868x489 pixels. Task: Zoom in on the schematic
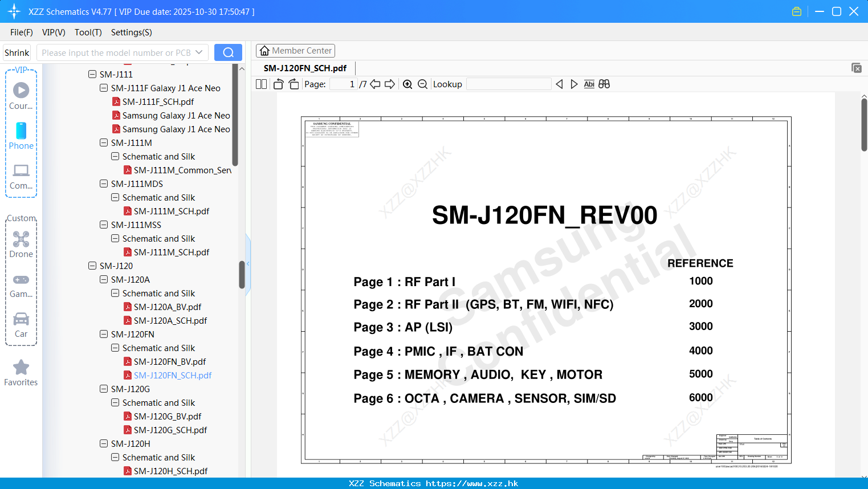[407, 84]
